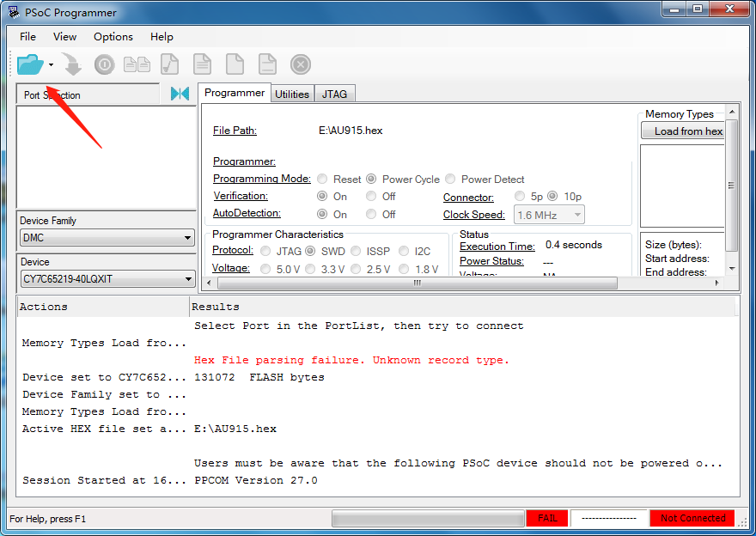Click the Abort circled X icon
The image size is (756, 536).
pos(301,64)
